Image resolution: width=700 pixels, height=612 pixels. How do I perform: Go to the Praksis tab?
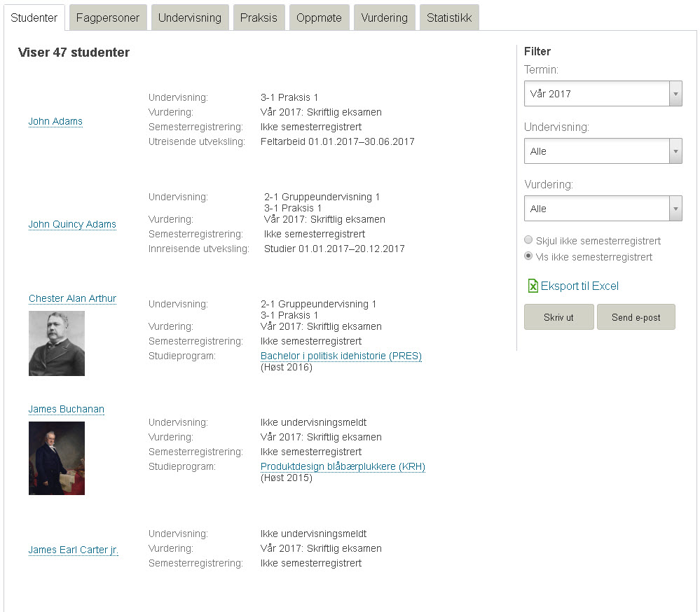(x=259, y=18)
